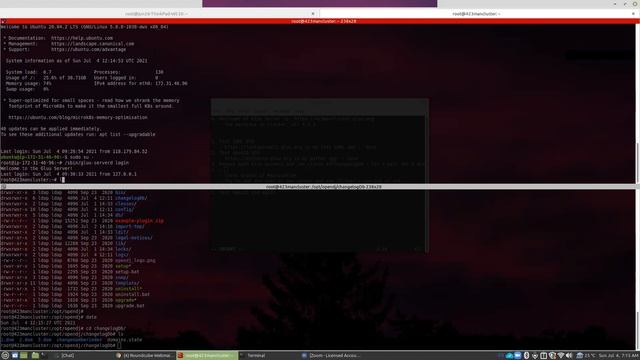Open Roundcube Webmail window from the taskbar
640x360 pixels.
click(145, 356)
